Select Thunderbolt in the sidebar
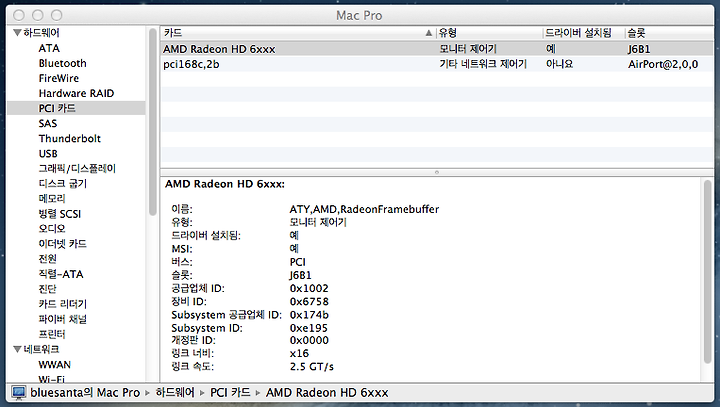The width and height of the screenshot is (720, 407). click(70, 139)
